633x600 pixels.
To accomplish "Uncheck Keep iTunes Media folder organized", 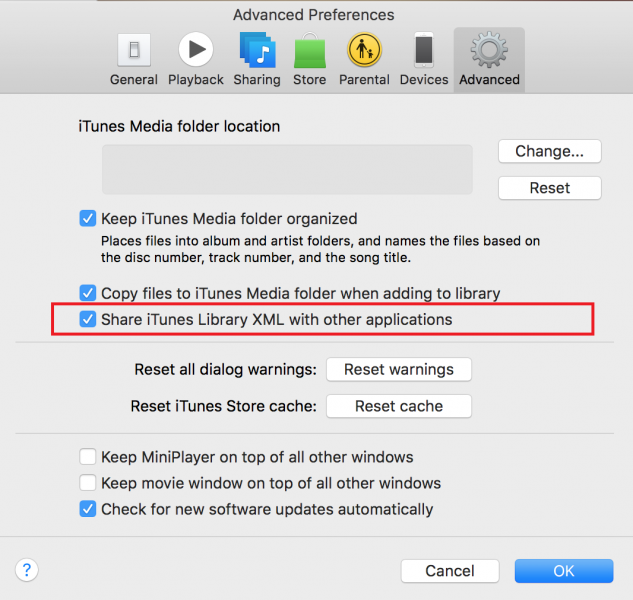I will [87, 218].
